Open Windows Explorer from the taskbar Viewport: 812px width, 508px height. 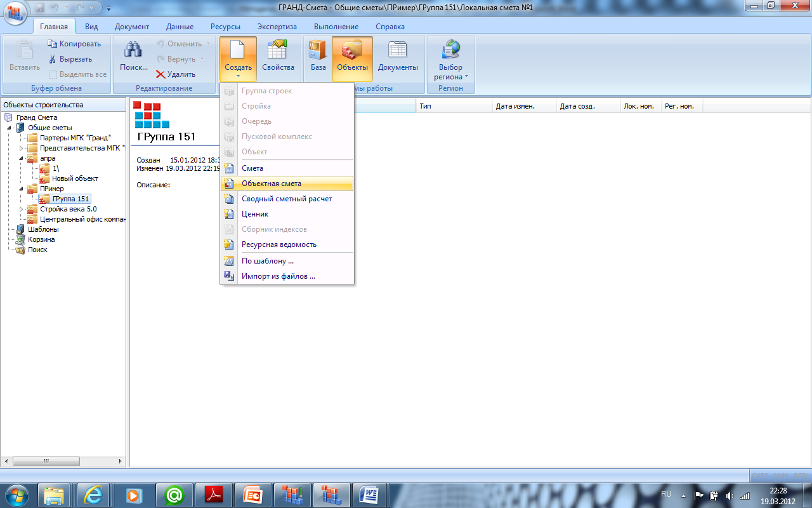tap(55, 494)
